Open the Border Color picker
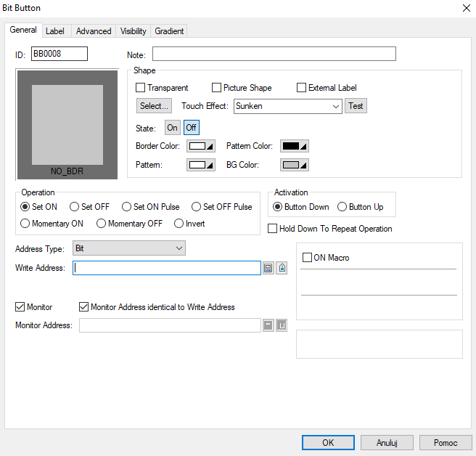 tap(201, 146)
